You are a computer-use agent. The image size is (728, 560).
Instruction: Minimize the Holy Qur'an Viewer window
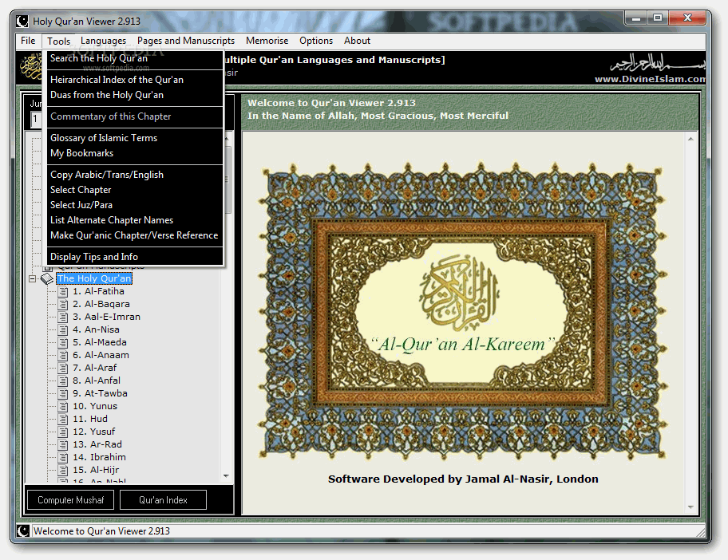point(636,18)
